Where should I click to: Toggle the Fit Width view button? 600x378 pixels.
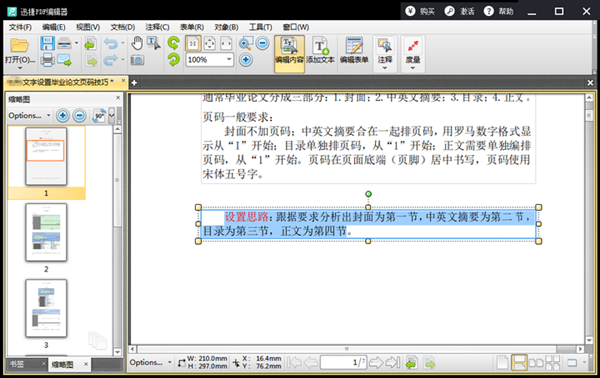pos(226,44)
